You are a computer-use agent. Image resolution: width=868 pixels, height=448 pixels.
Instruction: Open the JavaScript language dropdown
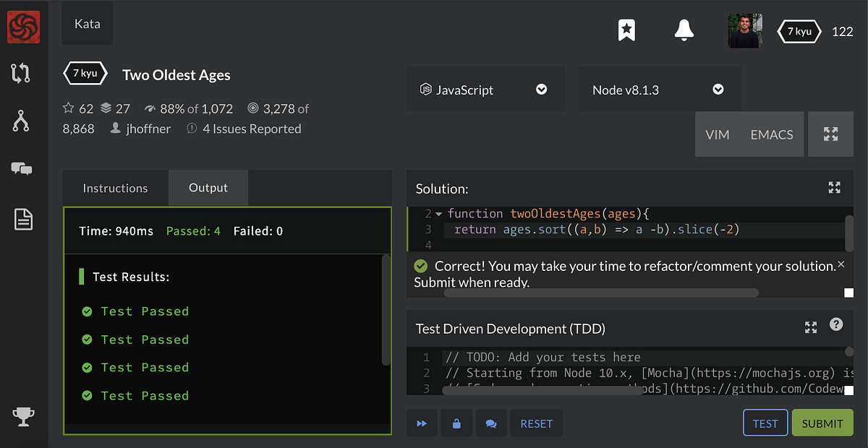[486, 90]
